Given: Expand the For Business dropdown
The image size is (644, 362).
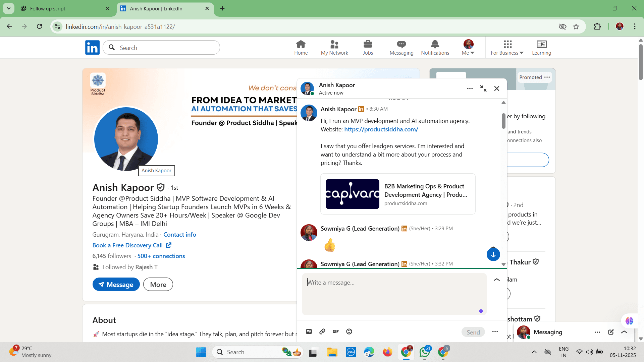Looking at the screenshot, I should click(507, 48).
